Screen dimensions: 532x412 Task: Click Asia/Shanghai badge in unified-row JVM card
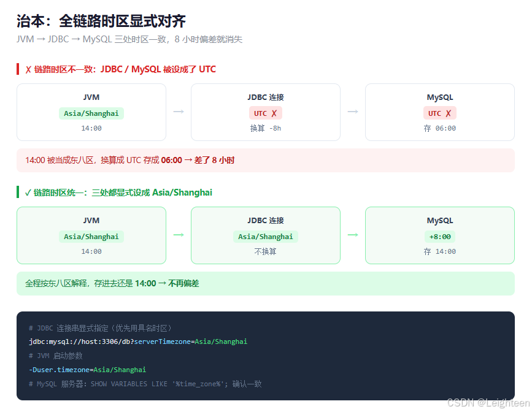pos(91,237)
